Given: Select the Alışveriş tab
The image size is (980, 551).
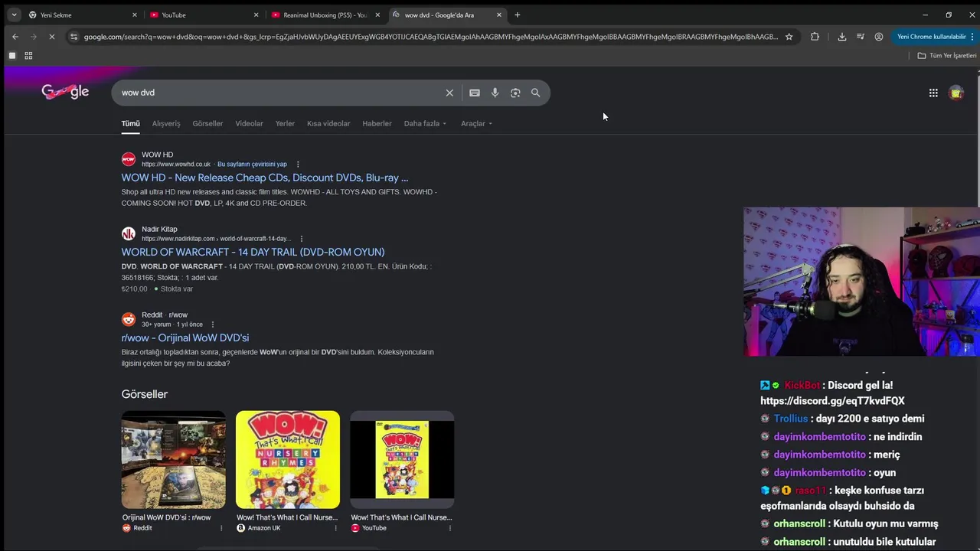Looking at the screenshot, I should (166, 123).
